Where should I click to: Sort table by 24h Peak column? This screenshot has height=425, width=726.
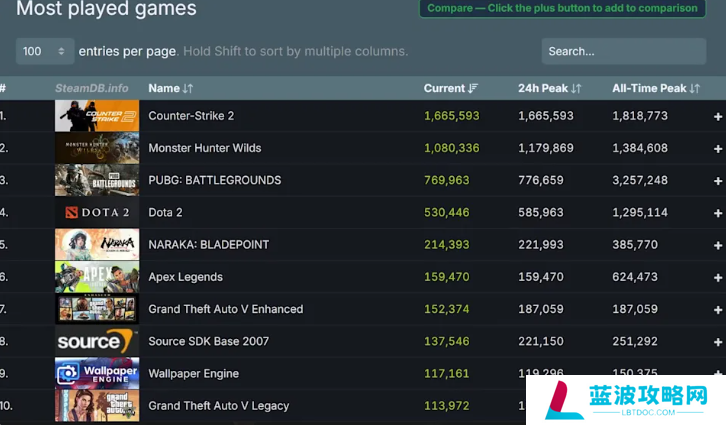[549, 88]
